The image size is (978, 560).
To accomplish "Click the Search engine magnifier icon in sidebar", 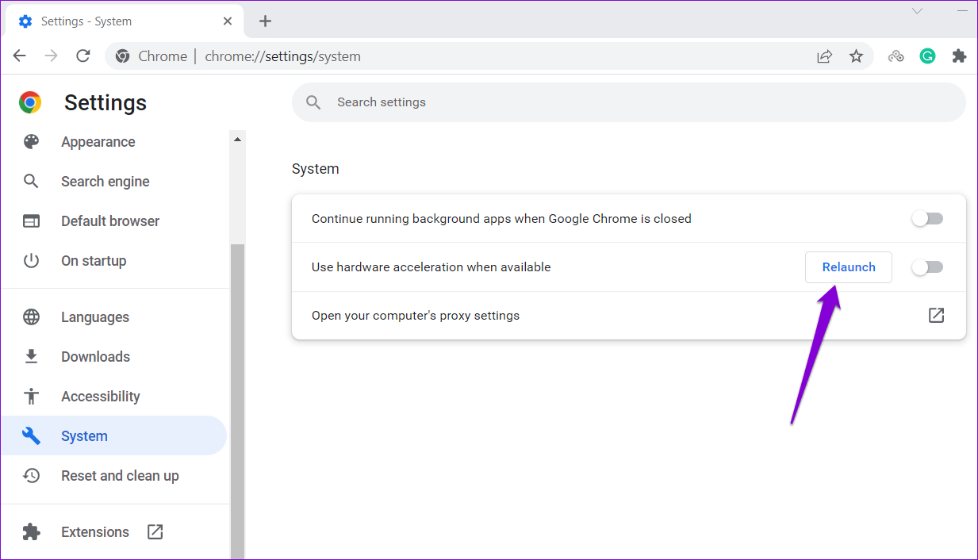I will tap(31, 182).
